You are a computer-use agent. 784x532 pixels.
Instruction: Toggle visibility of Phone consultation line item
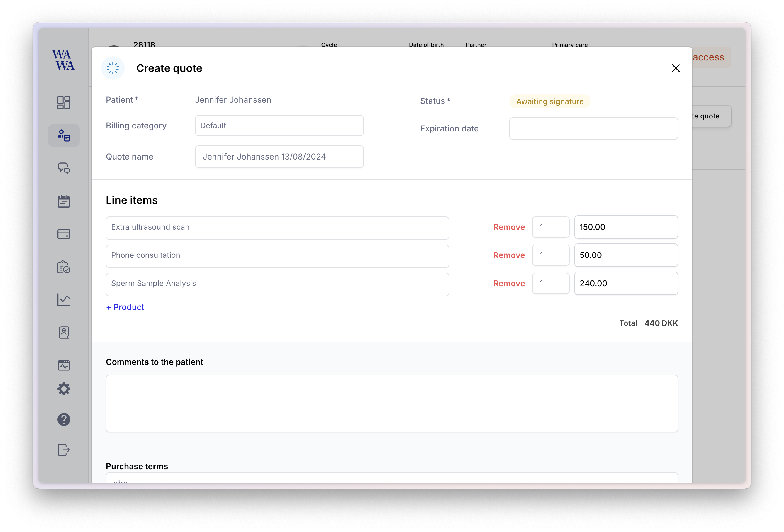[509, 255]
